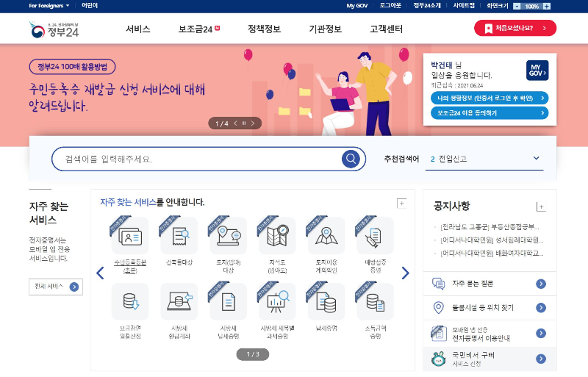Open the 사이트맵 link

464,6
